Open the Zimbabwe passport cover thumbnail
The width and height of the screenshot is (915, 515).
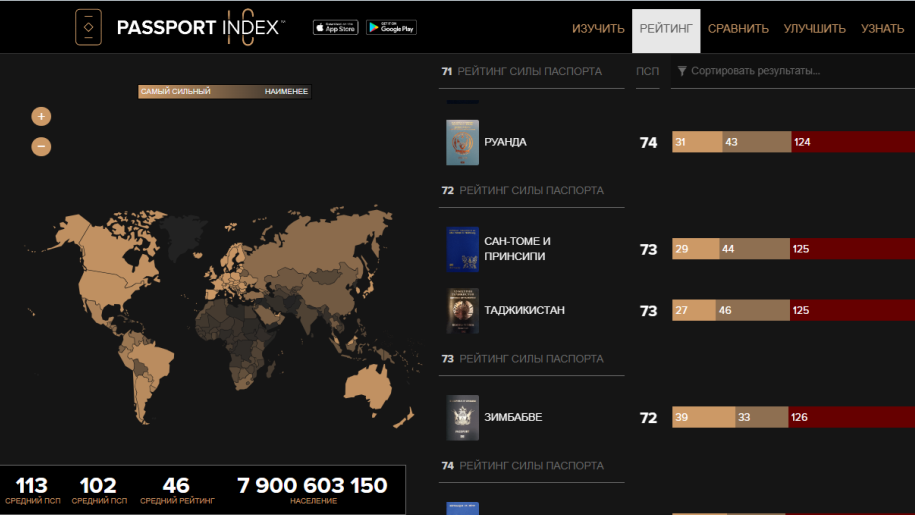[462, 417]
